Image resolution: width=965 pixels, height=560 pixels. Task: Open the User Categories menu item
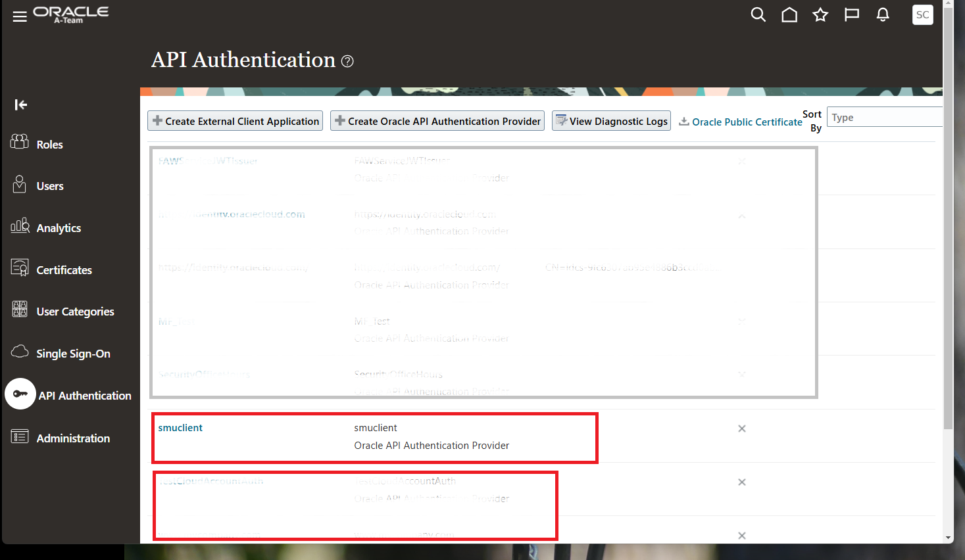pos(75,312)
